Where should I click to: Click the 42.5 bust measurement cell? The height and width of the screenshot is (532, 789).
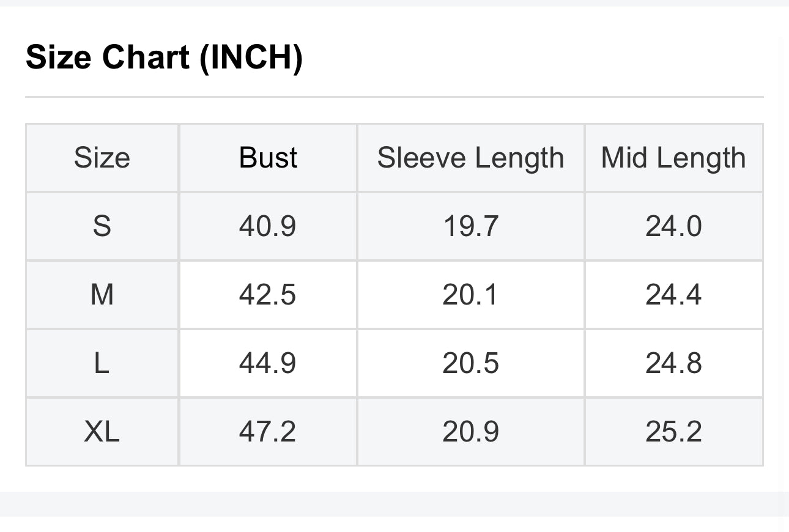point(268,295)
